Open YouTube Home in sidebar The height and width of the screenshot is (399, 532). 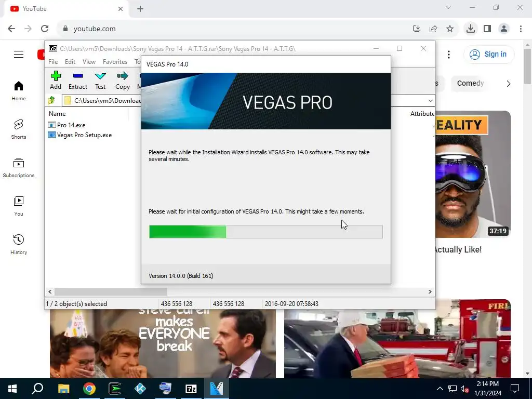[x=19, y=91]
